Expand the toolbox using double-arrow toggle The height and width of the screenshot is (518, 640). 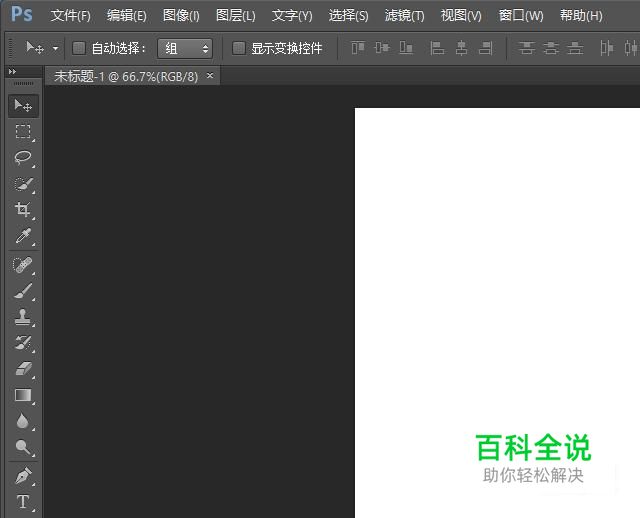(11, 72)
